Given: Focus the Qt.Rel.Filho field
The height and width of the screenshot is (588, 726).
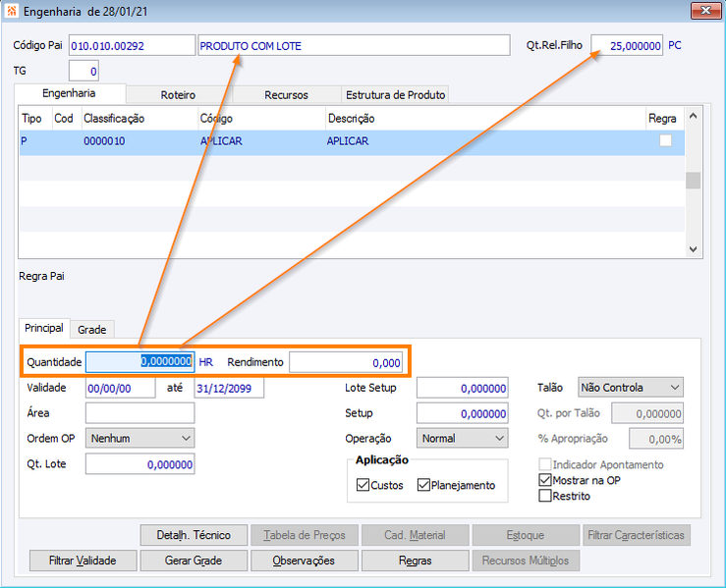Looking at the screenshot, I should click(x=627, y=45).
